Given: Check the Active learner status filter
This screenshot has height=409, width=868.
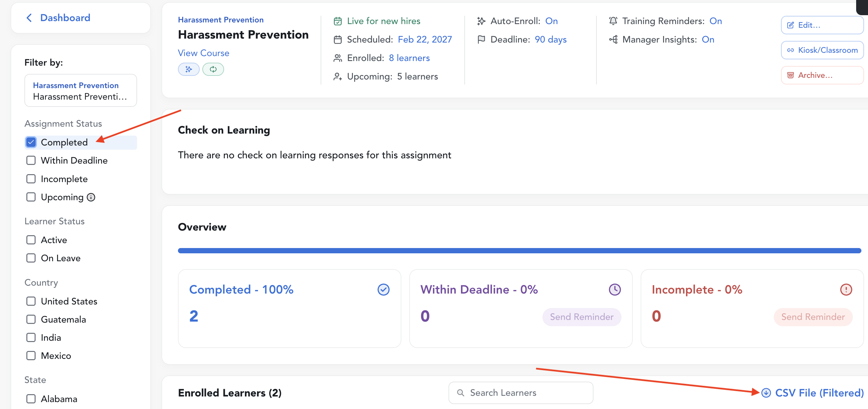Looking at the screenshot, I should [31, 240].
